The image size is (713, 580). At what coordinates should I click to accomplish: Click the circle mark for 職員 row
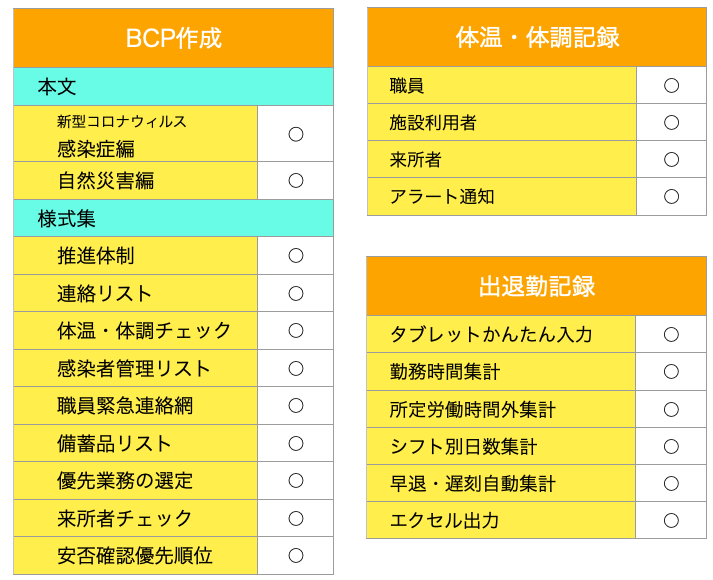point(671,86)
